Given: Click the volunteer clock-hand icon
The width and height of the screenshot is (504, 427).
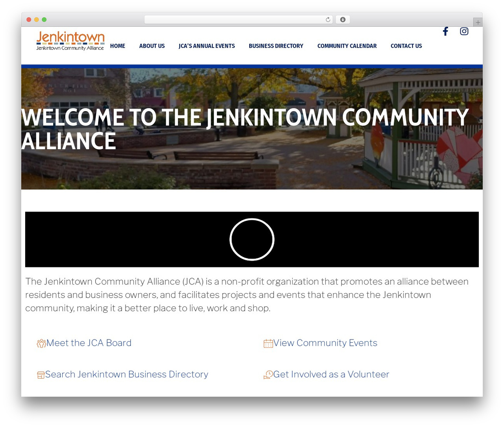Looking at the screenshot, I should (x=268, y=375).
